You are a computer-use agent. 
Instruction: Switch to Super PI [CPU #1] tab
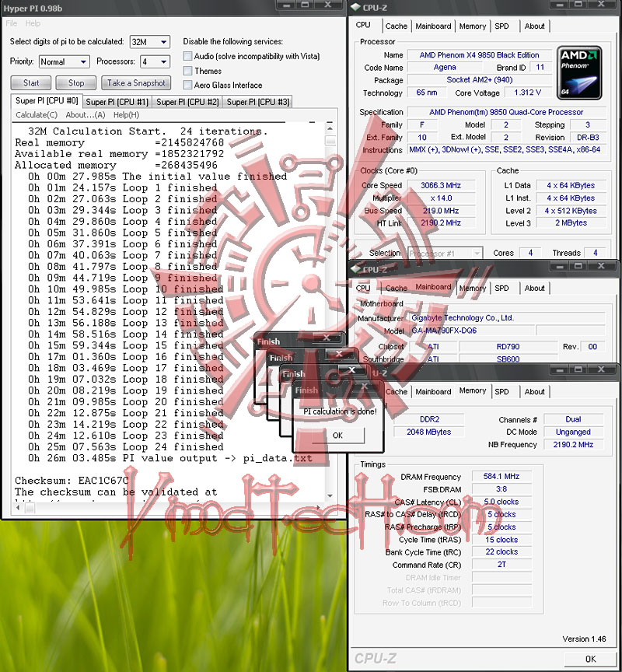(117, 102)
